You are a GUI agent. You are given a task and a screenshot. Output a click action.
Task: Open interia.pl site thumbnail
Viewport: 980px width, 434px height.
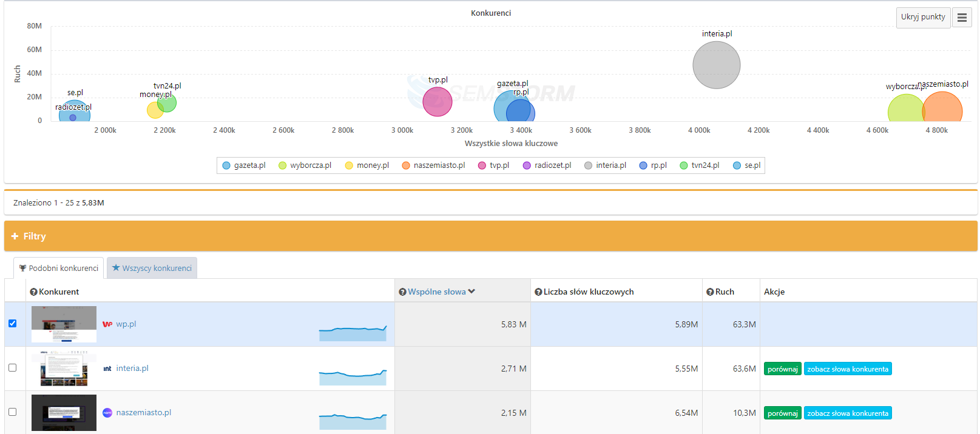[x=64, y=369]
